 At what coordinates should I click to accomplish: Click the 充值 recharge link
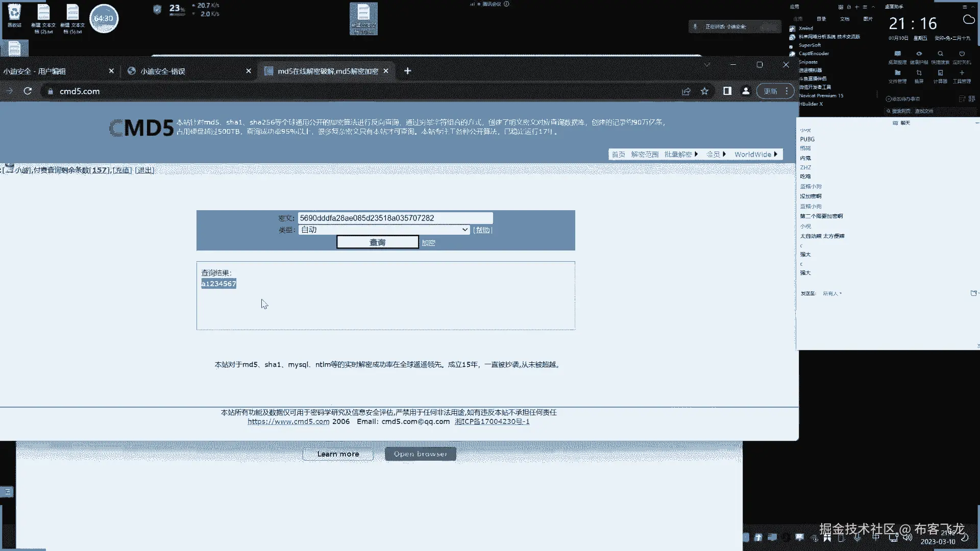[122, 170]
